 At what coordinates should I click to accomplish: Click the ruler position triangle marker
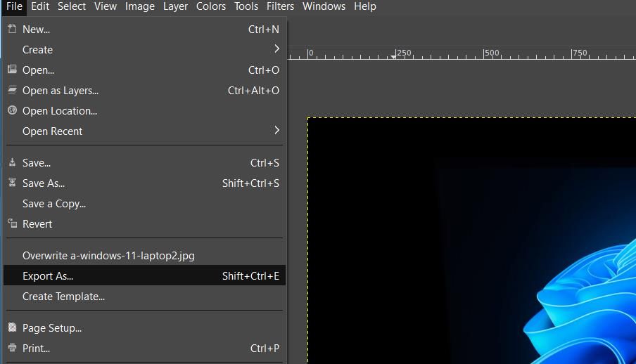[x=393, y=57]
